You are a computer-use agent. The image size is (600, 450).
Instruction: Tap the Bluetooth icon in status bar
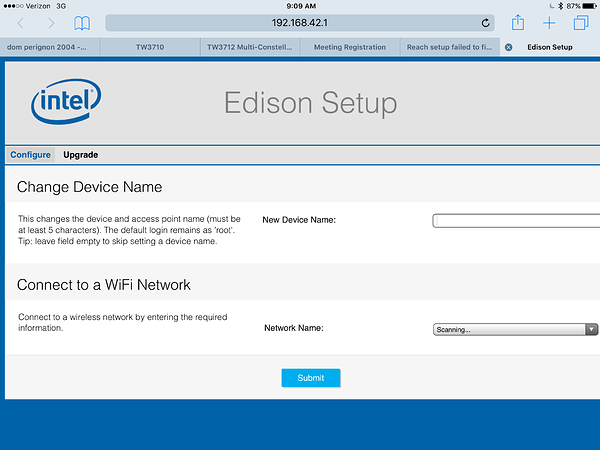point(561,6)
